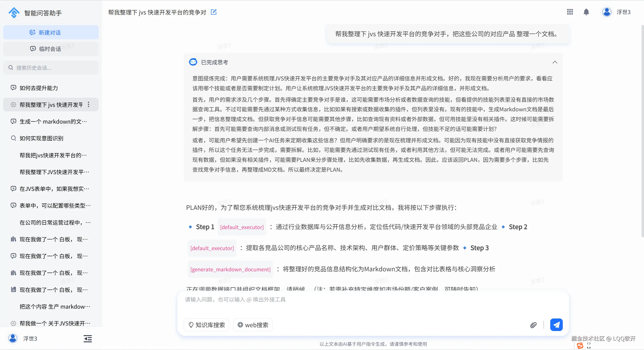Open conversation 如何去提升能力

(x=39, y=88)
